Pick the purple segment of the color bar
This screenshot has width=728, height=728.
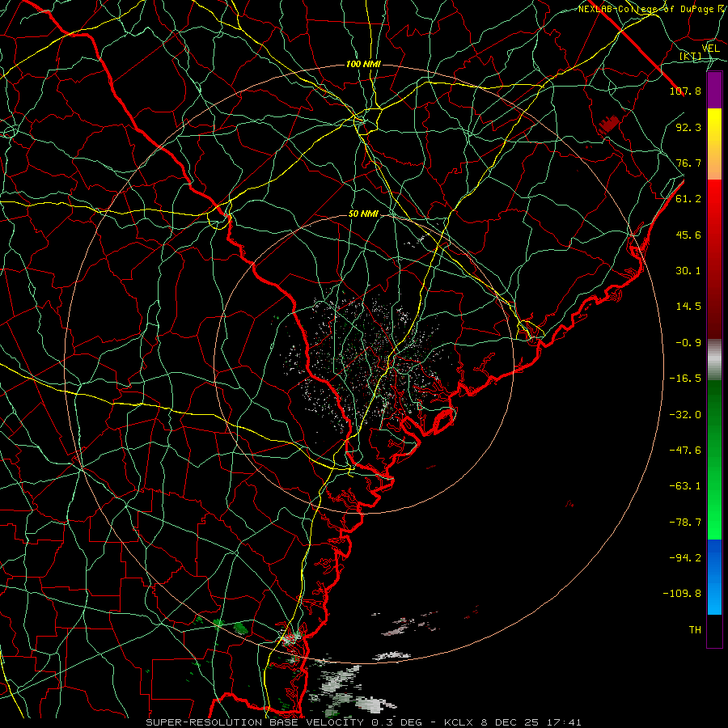[x=714, y=91]
